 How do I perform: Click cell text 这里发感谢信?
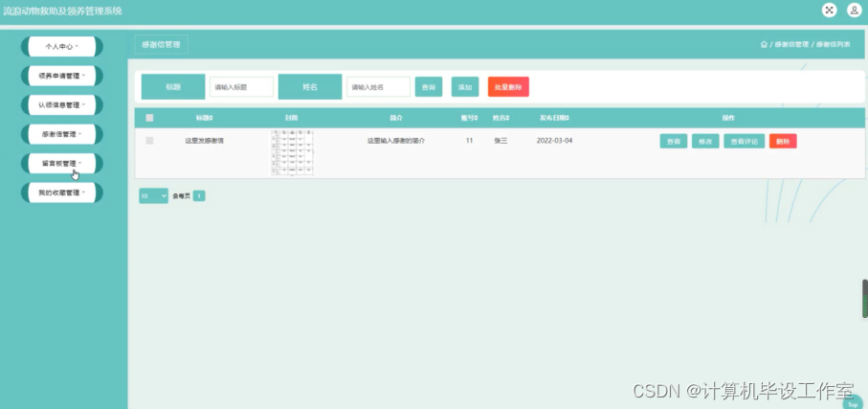pos(204,141)
